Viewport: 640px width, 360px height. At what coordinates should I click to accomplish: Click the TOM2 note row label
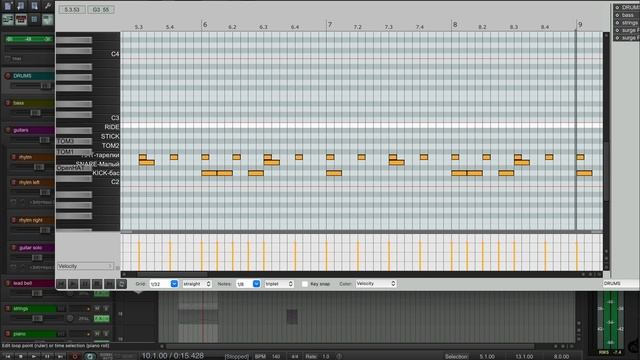point(110,146)
